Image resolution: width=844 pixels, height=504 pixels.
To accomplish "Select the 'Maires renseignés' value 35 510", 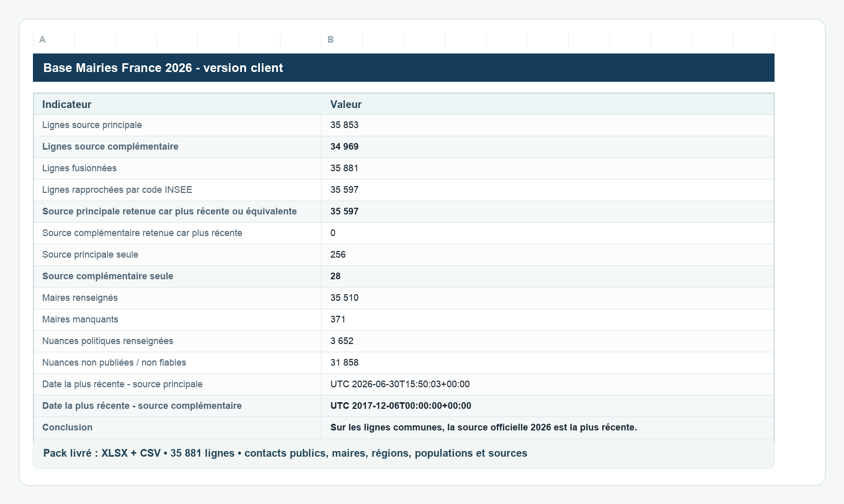I will click(x=548, y=298).
